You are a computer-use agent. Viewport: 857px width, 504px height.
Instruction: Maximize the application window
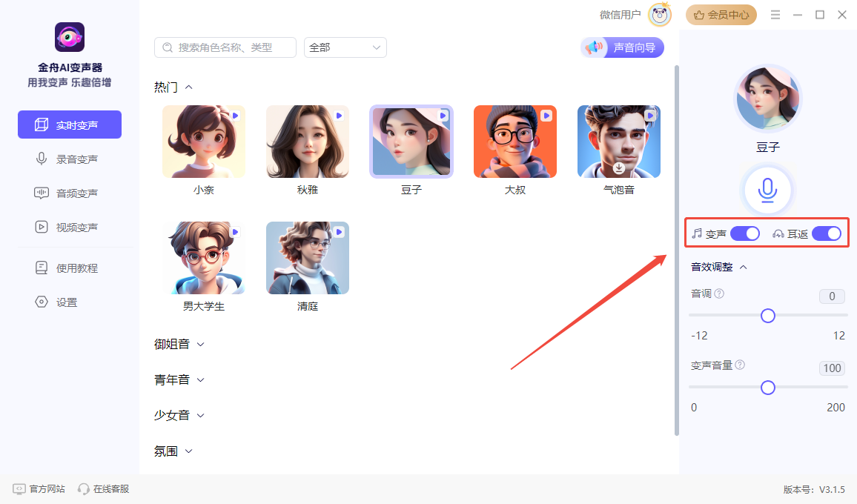pos(820,15)
